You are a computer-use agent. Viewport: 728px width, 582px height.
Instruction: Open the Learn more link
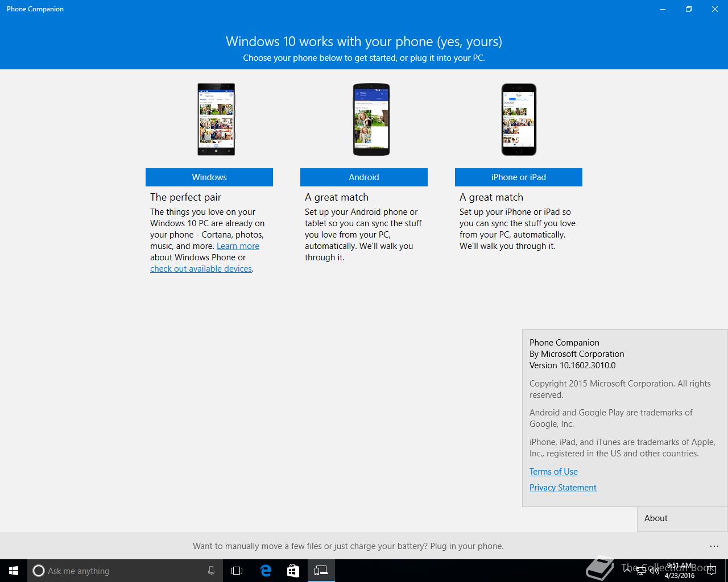tap(238, 246)
